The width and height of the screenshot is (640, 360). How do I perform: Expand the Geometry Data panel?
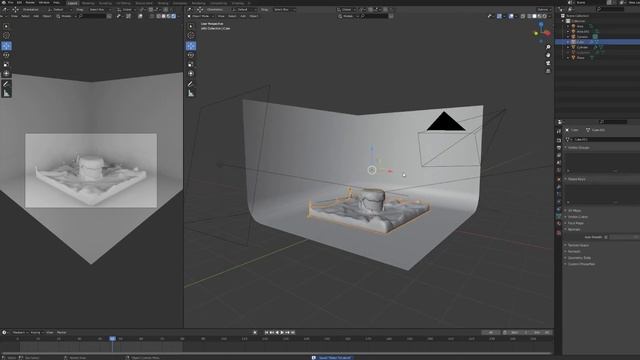point(578,258)
